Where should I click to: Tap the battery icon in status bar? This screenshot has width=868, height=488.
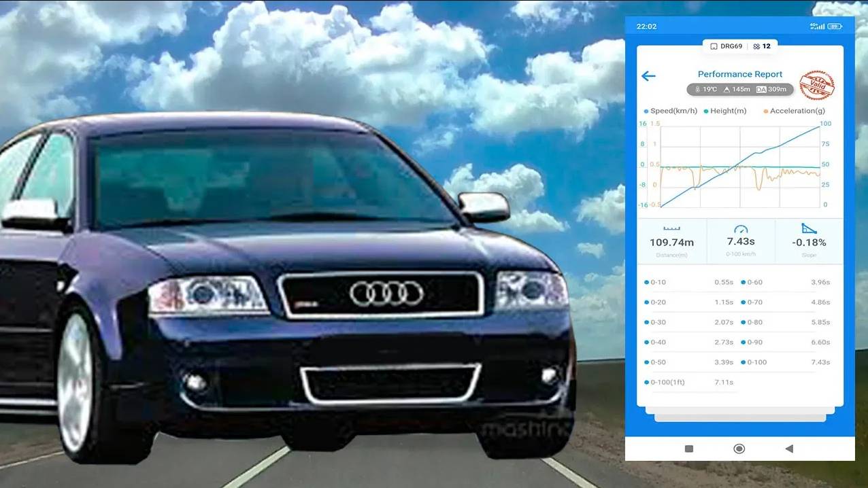pyautogui.click(x=835, y=27)
